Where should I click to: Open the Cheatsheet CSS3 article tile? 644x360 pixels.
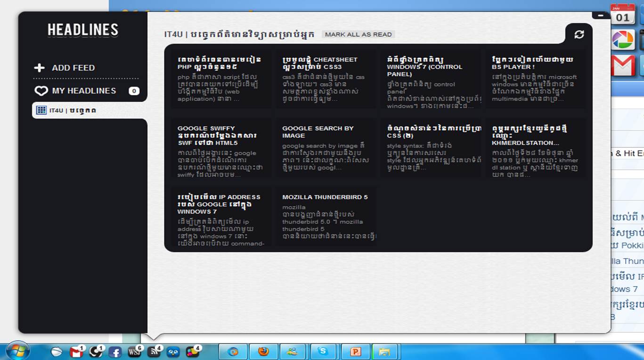(x=326, y=80)
